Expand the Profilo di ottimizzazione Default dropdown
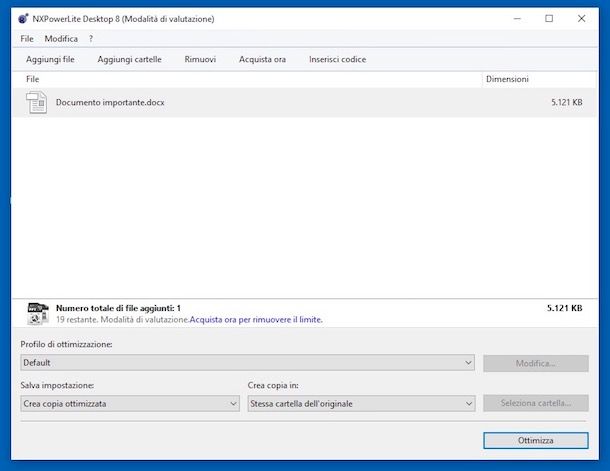 point(247,362)
